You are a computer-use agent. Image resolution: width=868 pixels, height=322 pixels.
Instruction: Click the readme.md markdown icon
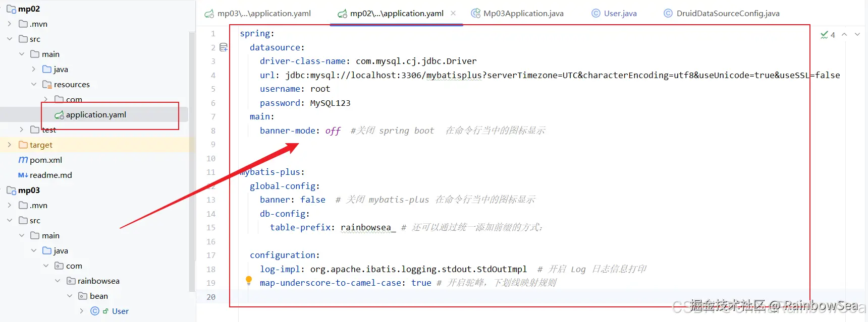23,175
